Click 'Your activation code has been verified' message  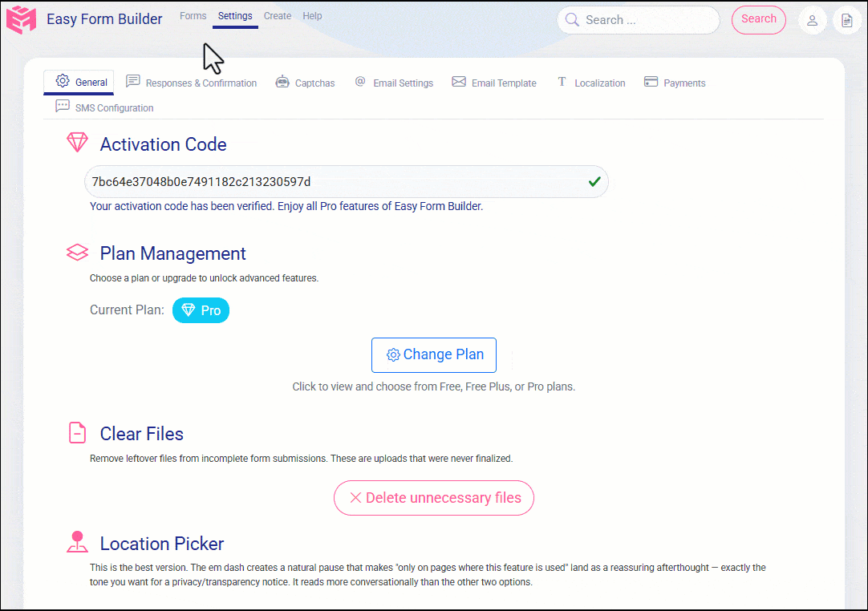pyautogui.click(x=286, y=206)
